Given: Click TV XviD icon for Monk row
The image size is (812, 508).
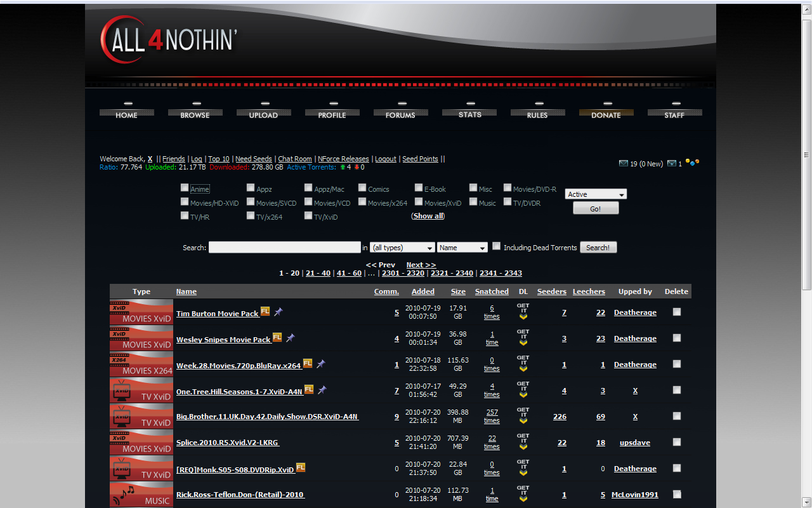Looking at the screenshot, I should point(141,468).
